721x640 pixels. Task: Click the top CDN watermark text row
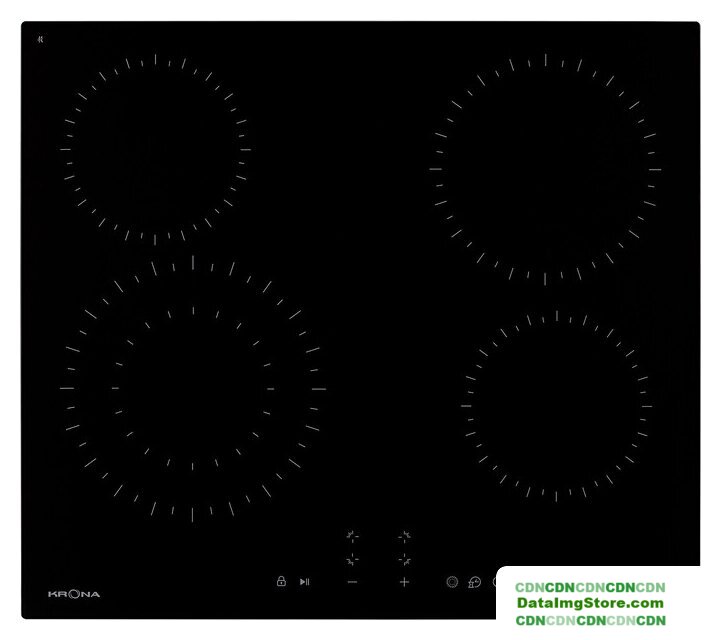pyautogui.click(x=590, y=586)
